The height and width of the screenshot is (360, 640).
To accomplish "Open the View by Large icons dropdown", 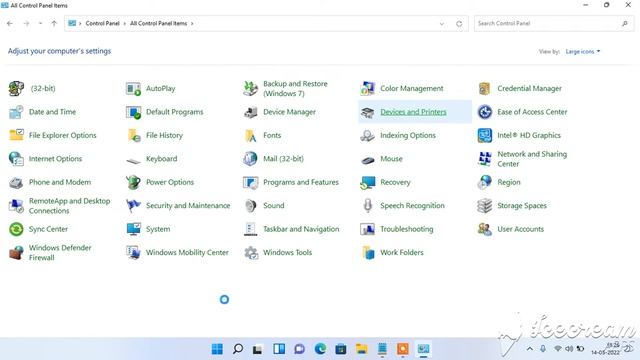I will click(x=583, y=51).
